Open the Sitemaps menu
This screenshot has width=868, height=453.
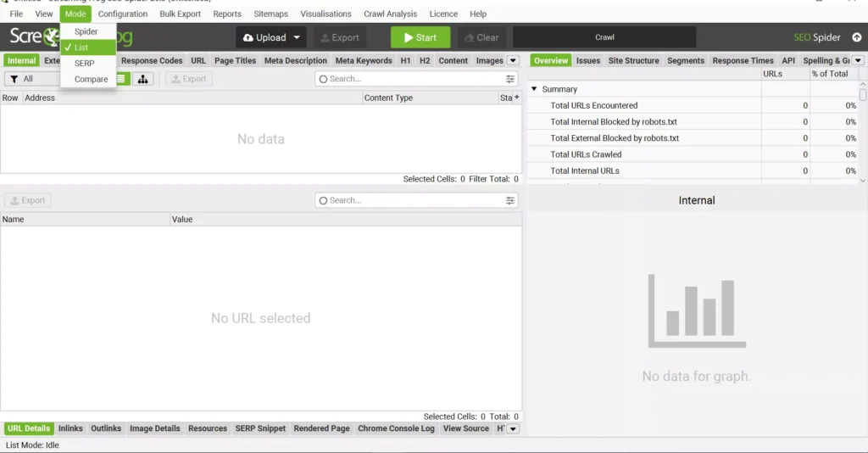270,14
